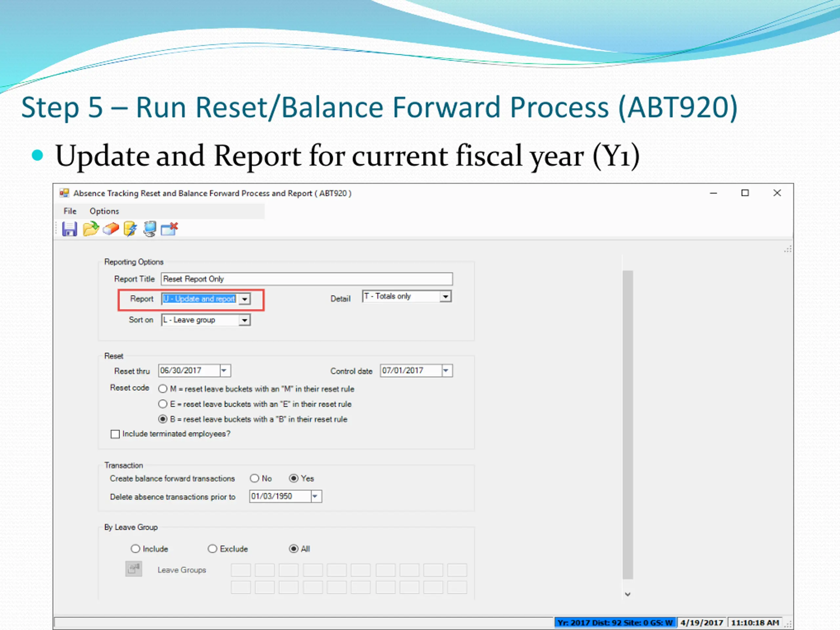Open the Options menu
840x630 pixels.
point(104,211)
